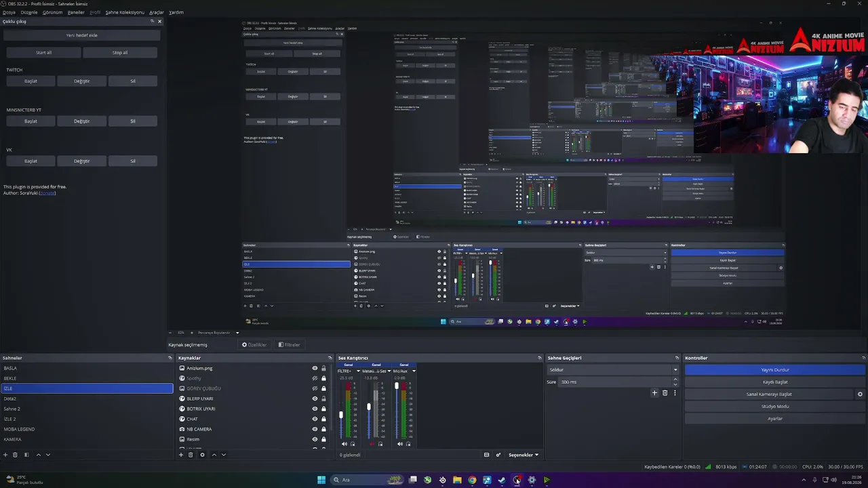Lock the Anizium.png source

[x=323, y=368]
